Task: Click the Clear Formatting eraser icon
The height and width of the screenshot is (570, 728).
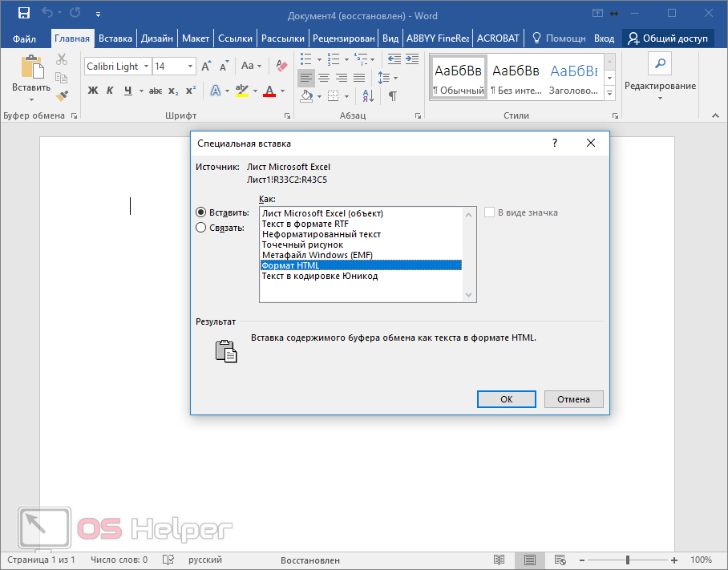Action: pyautogui.click(x=281, y=66)
